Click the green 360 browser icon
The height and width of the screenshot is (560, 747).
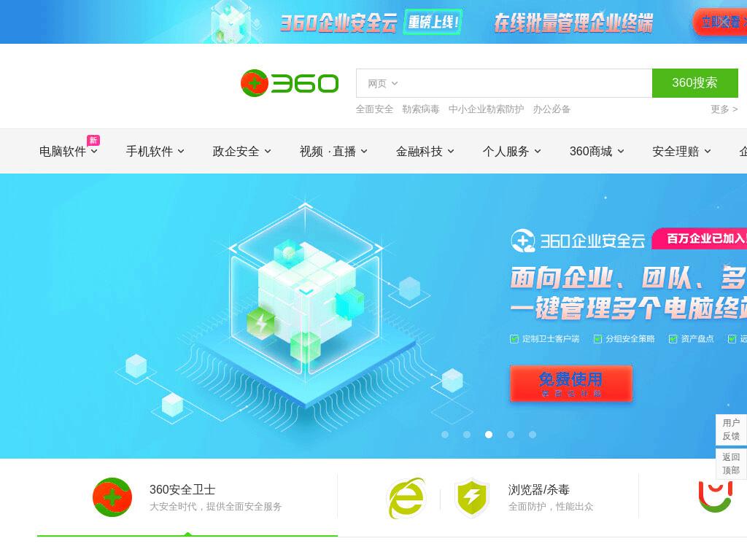[406, 498]
